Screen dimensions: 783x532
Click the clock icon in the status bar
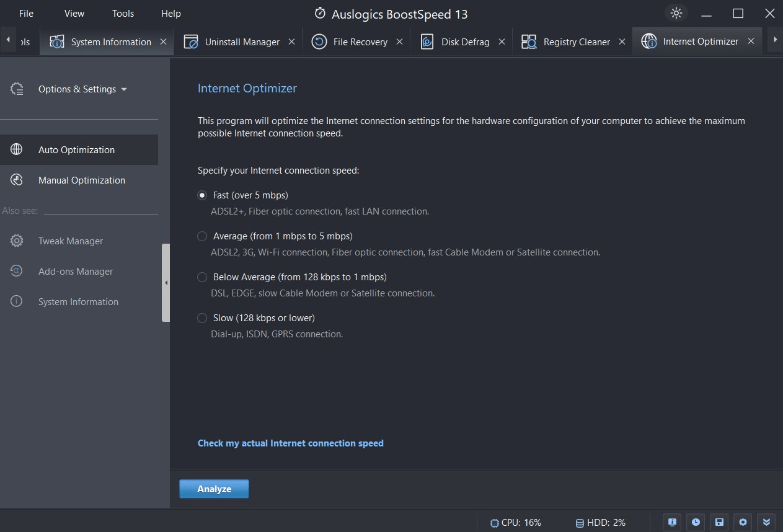[x=695, y=522]
